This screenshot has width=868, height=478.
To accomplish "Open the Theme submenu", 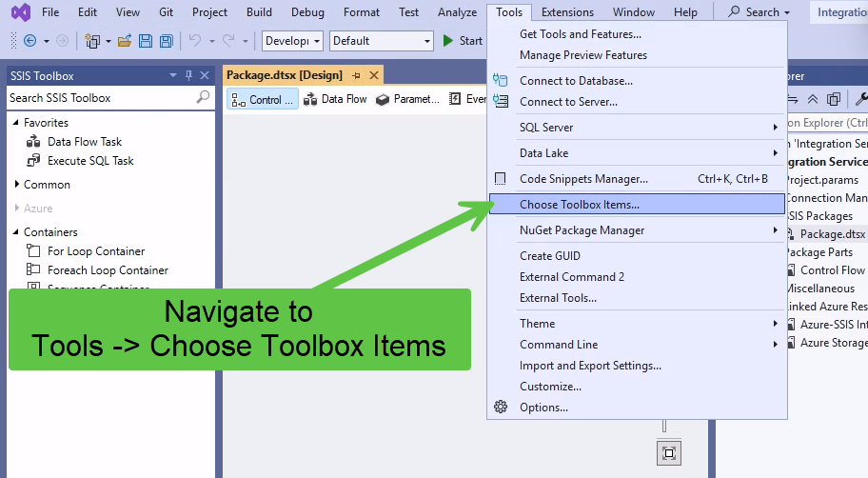I will coord(637,324).
